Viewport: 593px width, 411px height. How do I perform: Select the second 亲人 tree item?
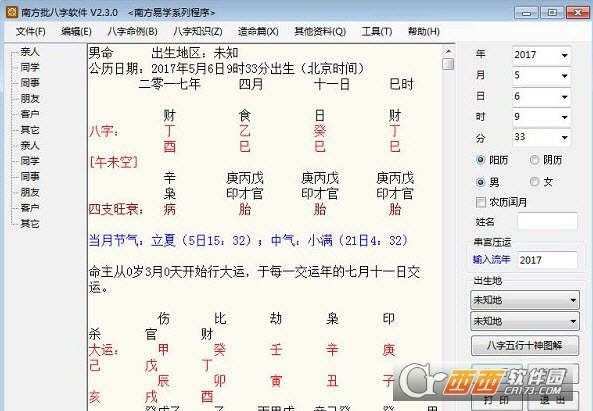click(x=30, y=146)
